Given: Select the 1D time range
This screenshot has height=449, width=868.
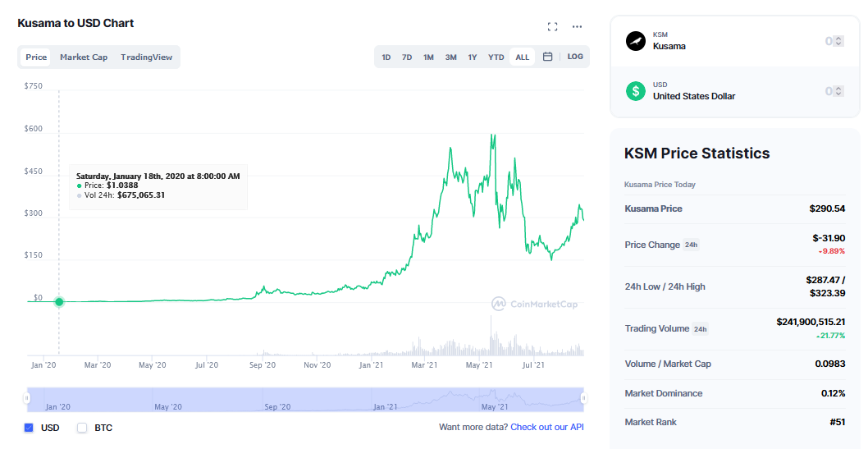Looking at the screenshot, I should [x=386, y=57].
